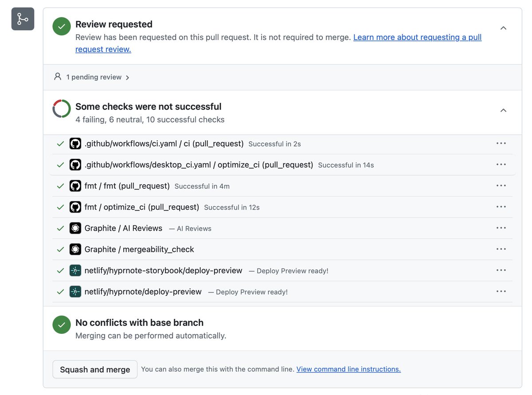Open the desktop_ci.yaml / optimize_ci check details
532x395 pixels.
click(199, 165)
